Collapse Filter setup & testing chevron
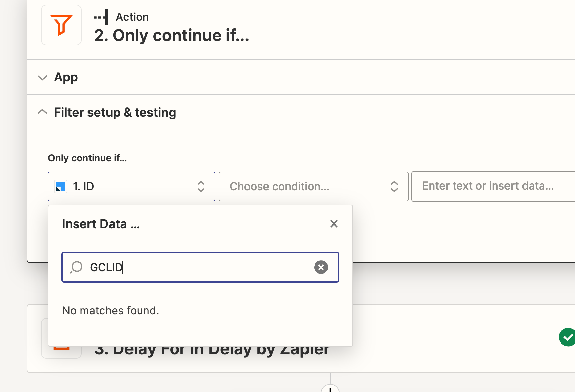This screenshot has width=575, height=392. (42, 112)
